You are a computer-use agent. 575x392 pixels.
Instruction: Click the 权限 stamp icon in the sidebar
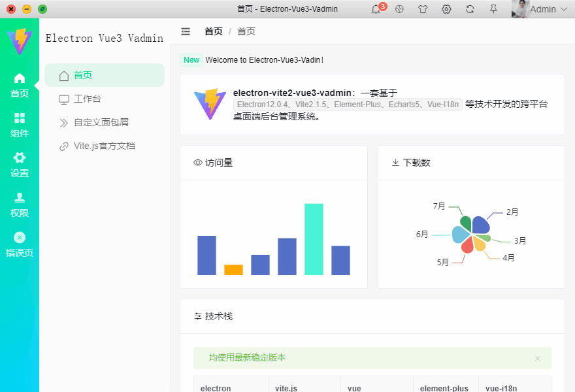(20, 199)
